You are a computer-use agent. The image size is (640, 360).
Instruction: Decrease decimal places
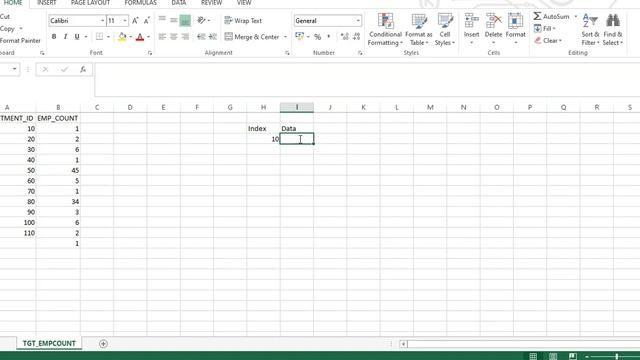pos(356,37)
